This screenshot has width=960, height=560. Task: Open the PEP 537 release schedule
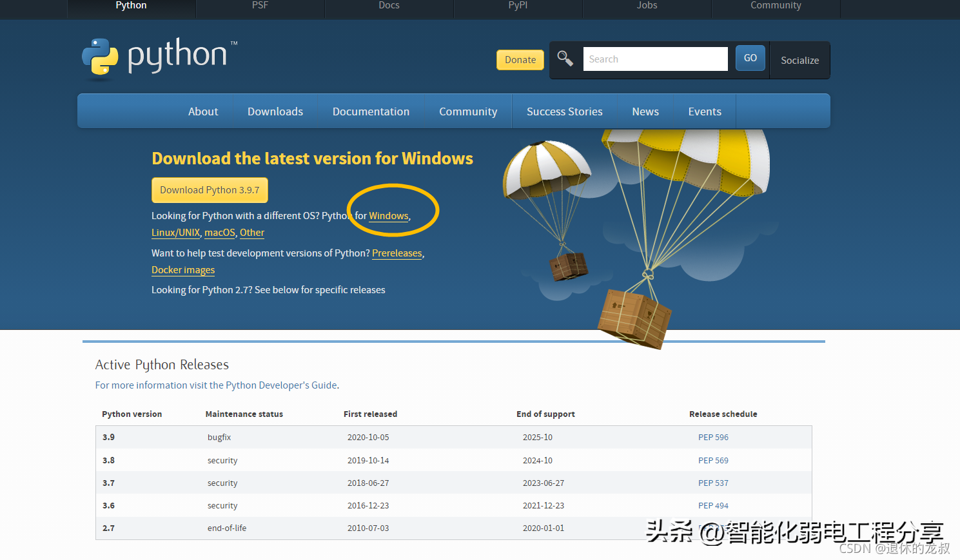pos(713,483)
